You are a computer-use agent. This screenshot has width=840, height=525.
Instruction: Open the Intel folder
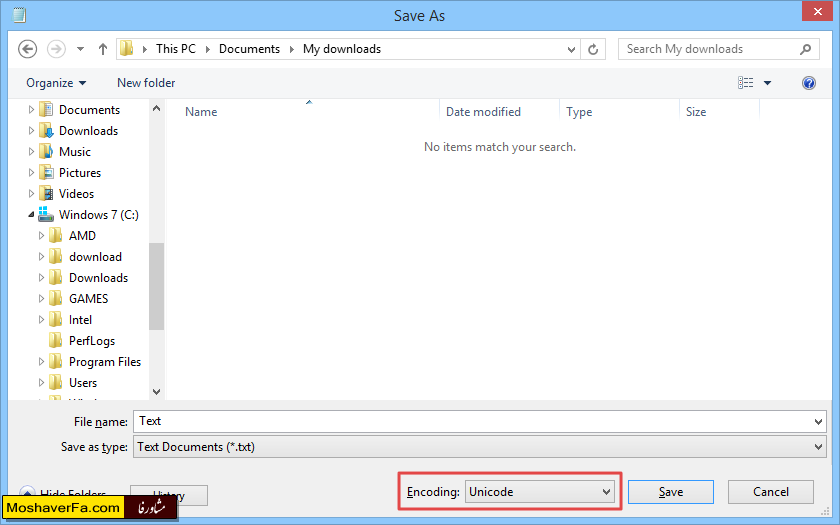[x=80, y=320]
